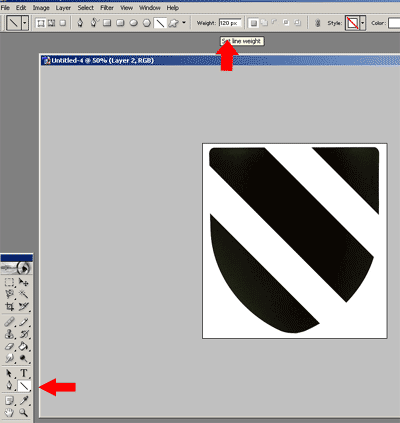
Task: Choose Rectangle shape in the options bar
Action: pos(107,23)
